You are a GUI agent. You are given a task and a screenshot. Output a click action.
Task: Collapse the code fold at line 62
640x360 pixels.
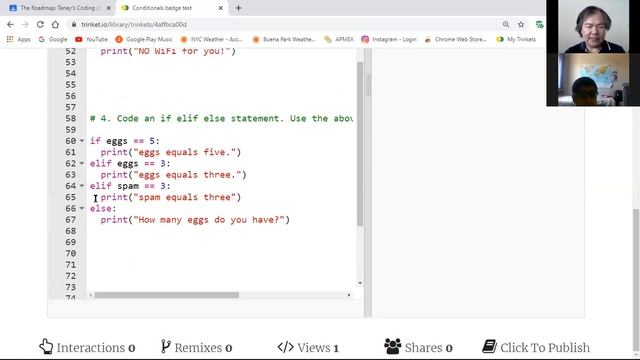[82, 163]
